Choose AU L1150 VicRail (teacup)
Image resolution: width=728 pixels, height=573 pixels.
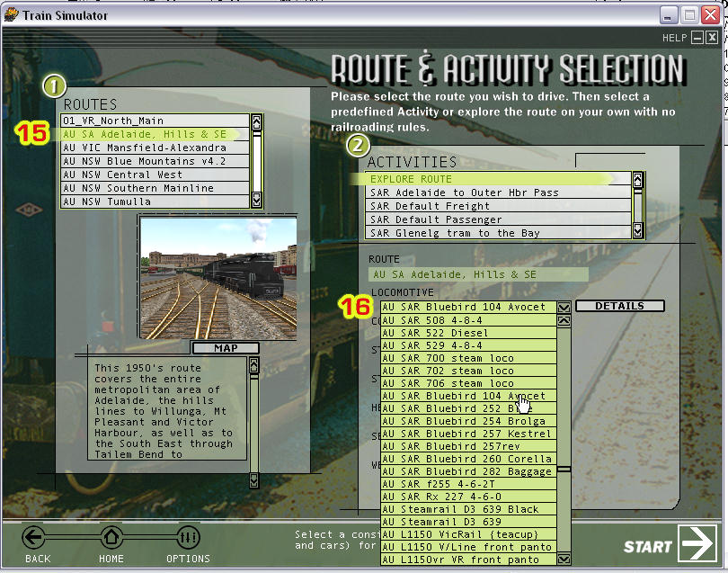click(x=468, y=534)
